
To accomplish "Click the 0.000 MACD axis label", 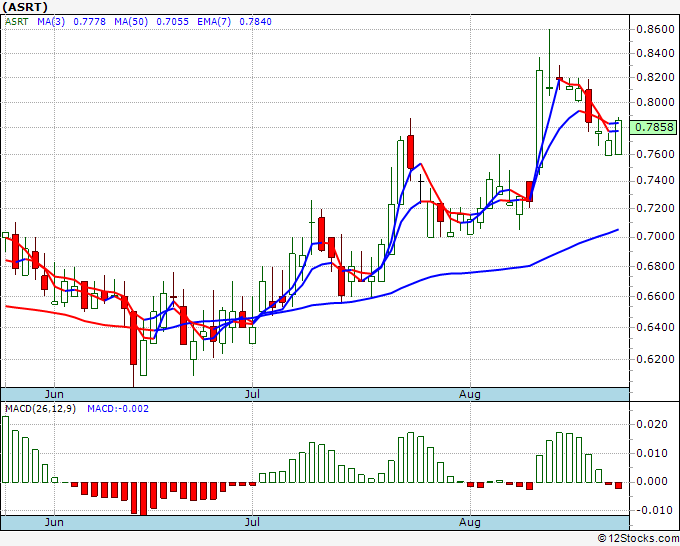I will point(652,481).
